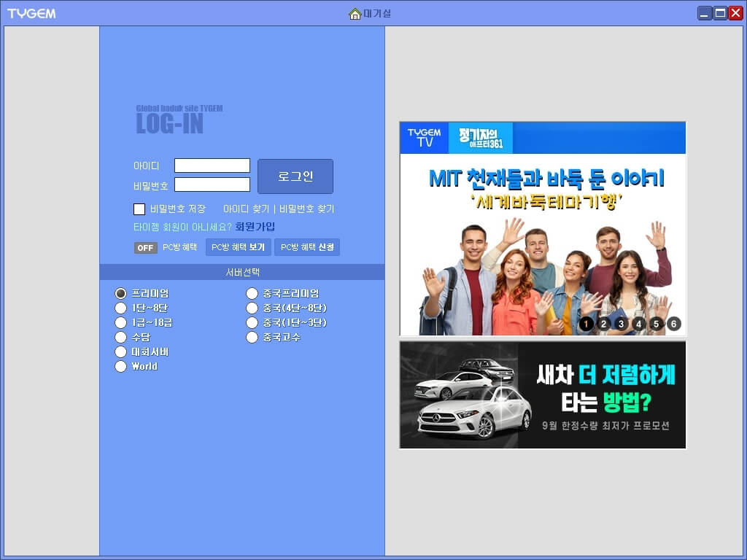The width and height of the screenshot is (747, 560).
Task: Choose the 중국고수 server
Action: [252, 337]
